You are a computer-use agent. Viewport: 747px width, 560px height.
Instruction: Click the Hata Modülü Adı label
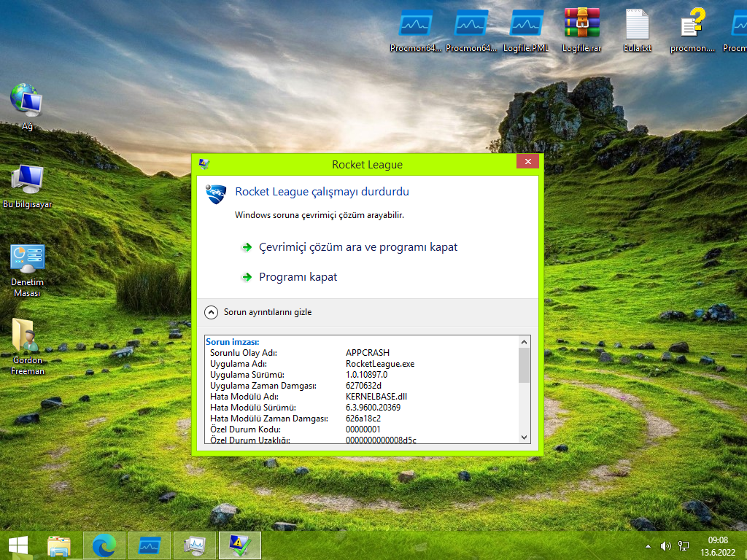[x=244, y=397]
